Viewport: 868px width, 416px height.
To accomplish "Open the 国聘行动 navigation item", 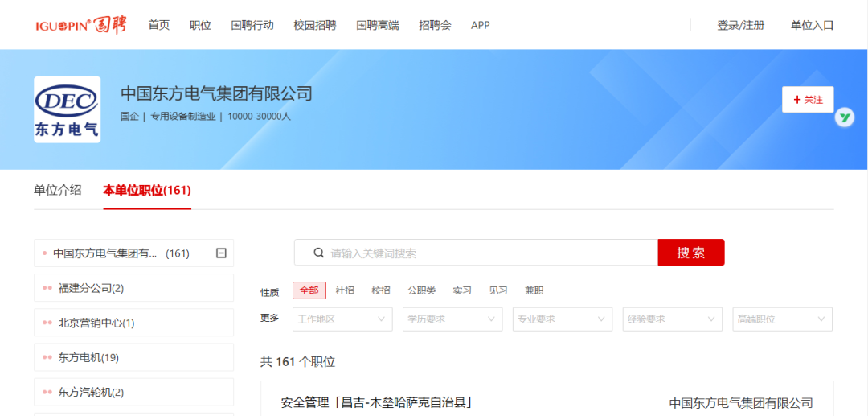I will 252,25.
